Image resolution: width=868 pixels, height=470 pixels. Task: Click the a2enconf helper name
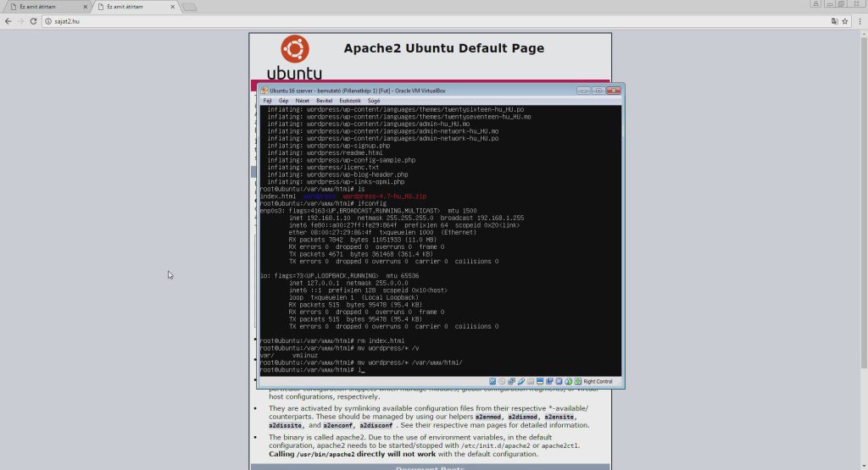[337, 426]
